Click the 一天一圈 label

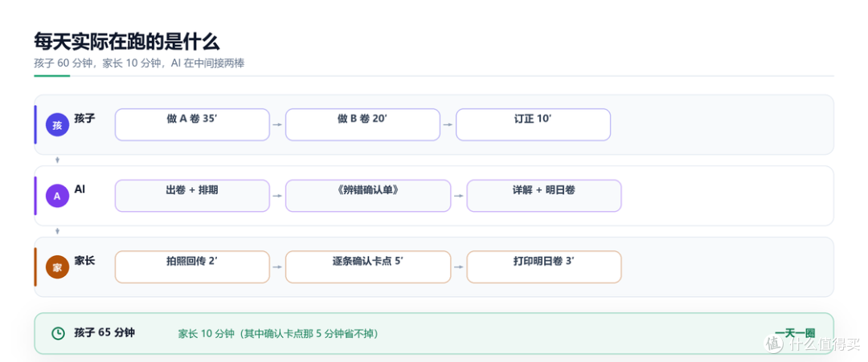pos(795,333)
